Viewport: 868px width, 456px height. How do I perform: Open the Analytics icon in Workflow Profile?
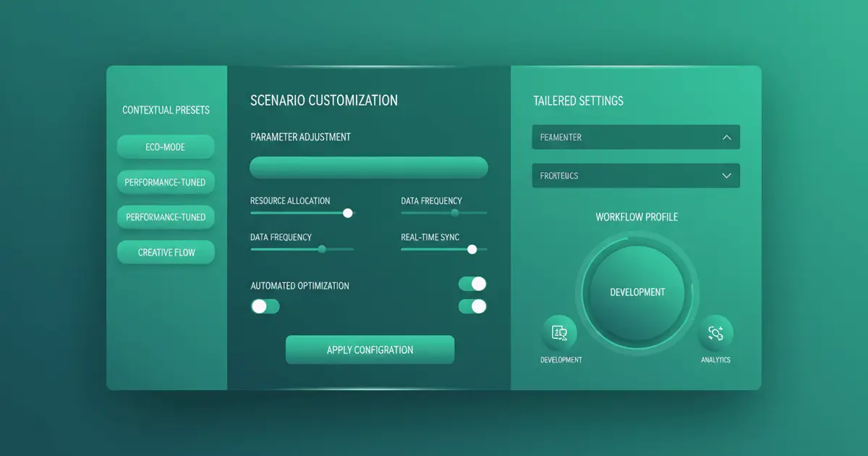[x=715, y=332]
